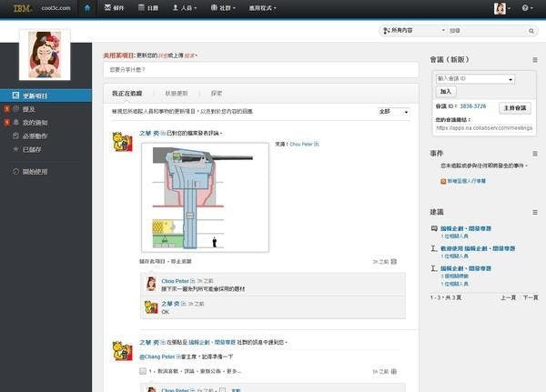Click the red badge beside 提及
This screenshot has width=546, height=392.
6,109
